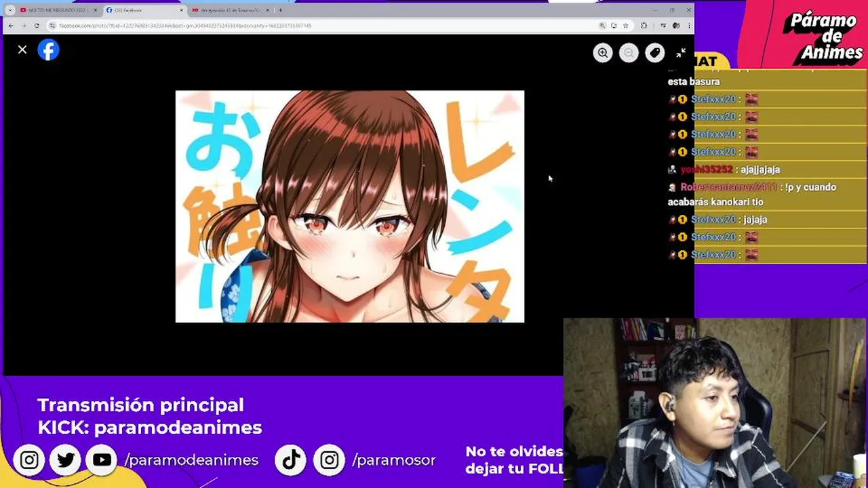The height and width of the screenshot is (488, 868).
Task: Click the Páramo de Animes logo
Action: click(823, 37)
